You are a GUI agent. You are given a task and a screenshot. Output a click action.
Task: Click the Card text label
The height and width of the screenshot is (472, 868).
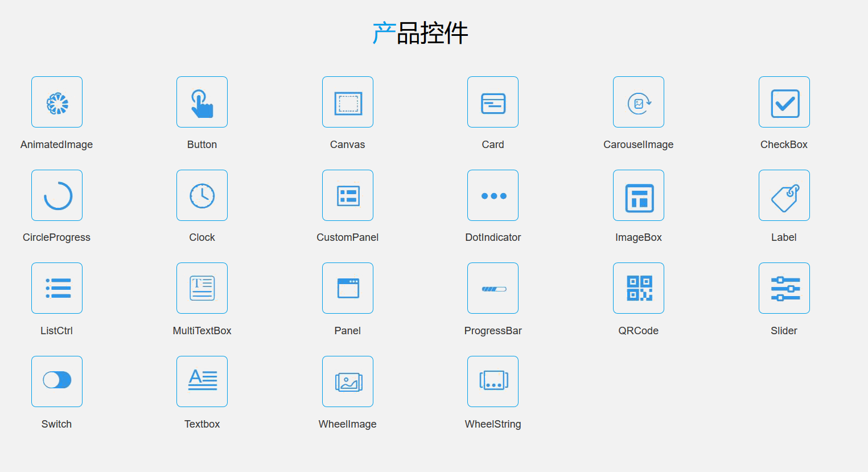[x=493, y=145]
